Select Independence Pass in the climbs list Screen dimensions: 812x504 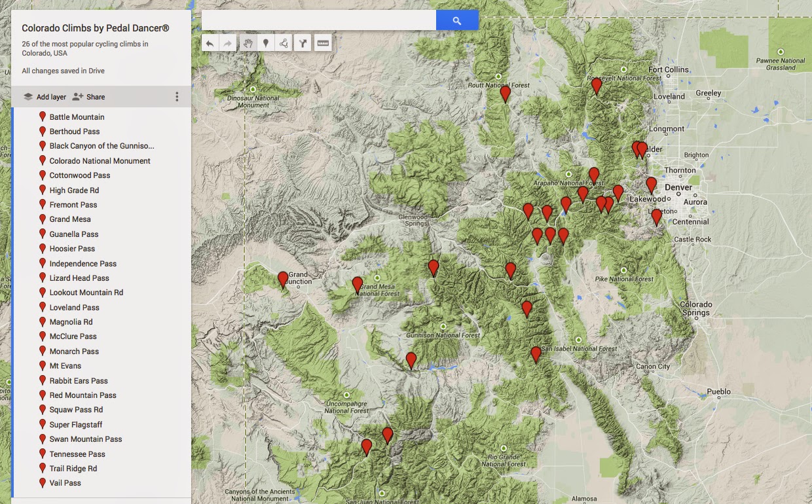point(83,263)
